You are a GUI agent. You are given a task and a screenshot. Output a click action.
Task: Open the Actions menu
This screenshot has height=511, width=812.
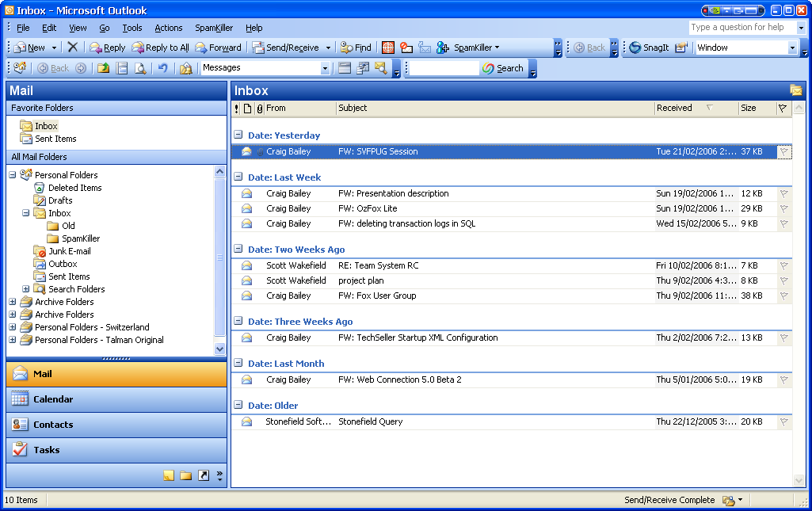[x=168, y=28]
